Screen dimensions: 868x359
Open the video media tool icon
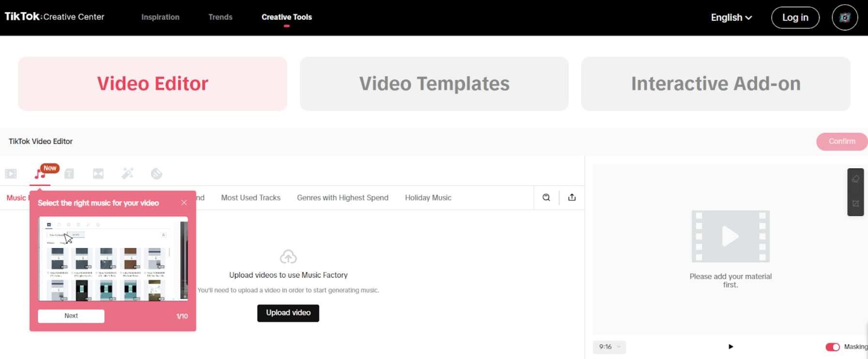[x=11, y=173]
